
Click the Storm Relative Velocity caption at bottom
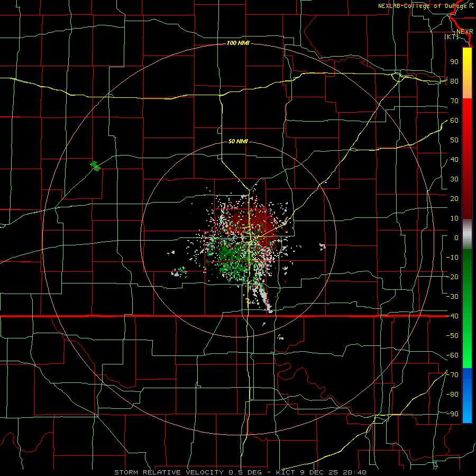240,472
